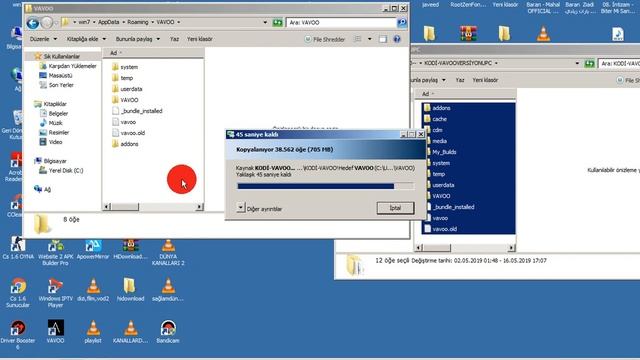Refresh the VAVOO folder address bar
This screenshot has width=640, height=360.
(x=278, y=22)
